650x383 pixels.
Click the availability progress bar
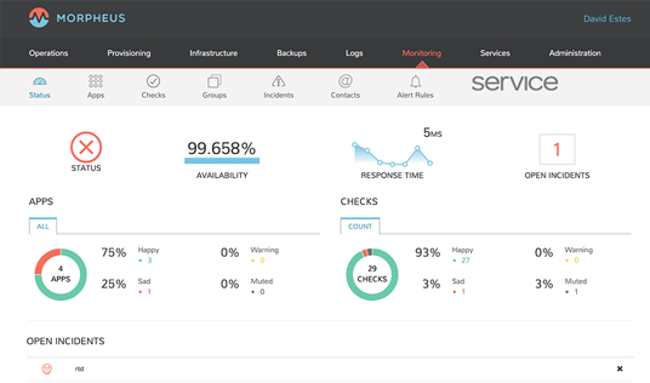(222, 161)
